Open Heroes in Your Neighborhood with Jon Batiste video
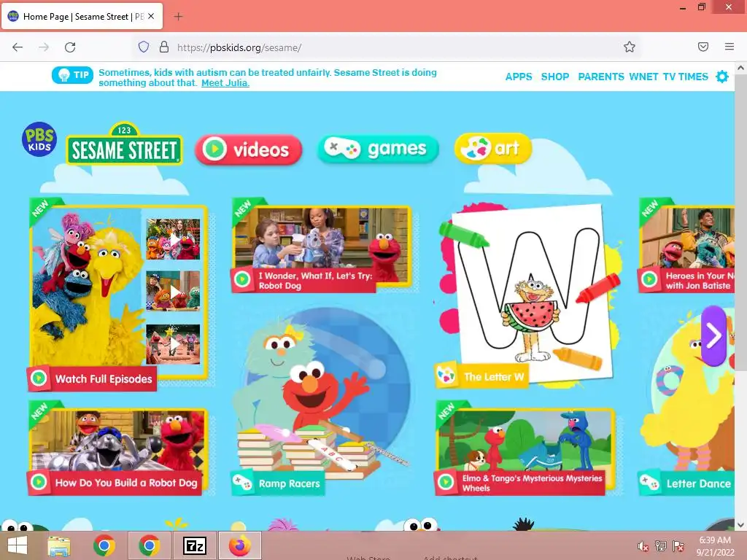Screen dimensions: 747x560 click(x=687, y=245)
